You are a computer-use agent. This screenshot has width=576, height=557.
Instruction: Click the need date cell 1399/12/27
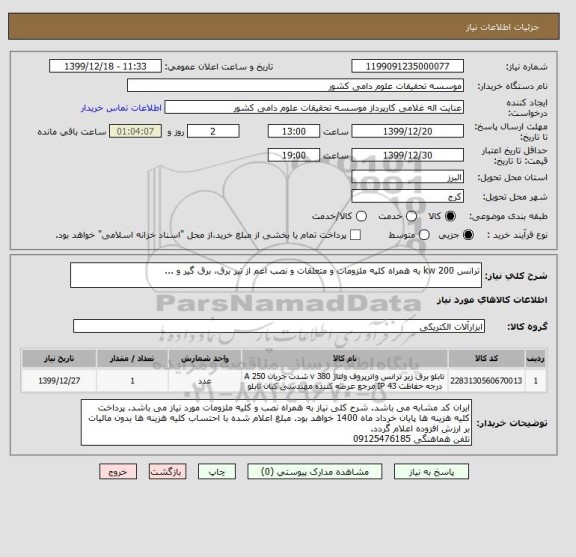coord(59,381)
